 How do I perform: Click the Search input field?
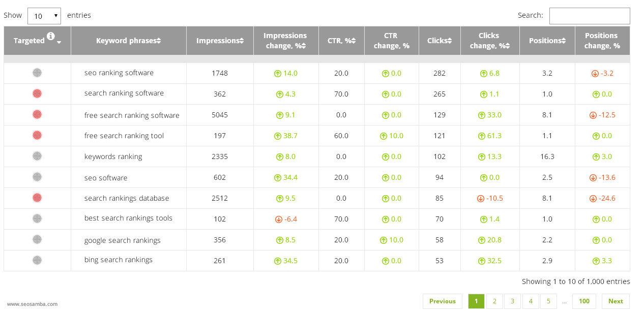[x=590, y=16]
